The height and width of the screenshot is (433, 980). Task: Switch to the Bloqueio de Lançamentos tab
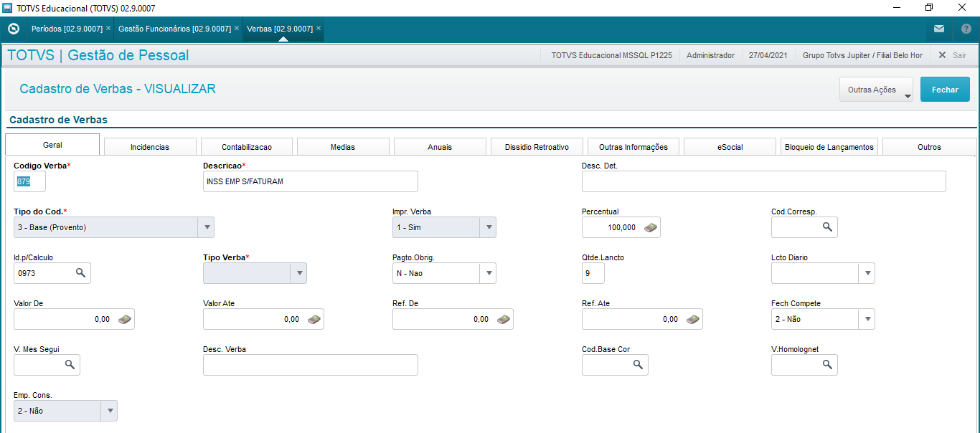tap(829, 147)
